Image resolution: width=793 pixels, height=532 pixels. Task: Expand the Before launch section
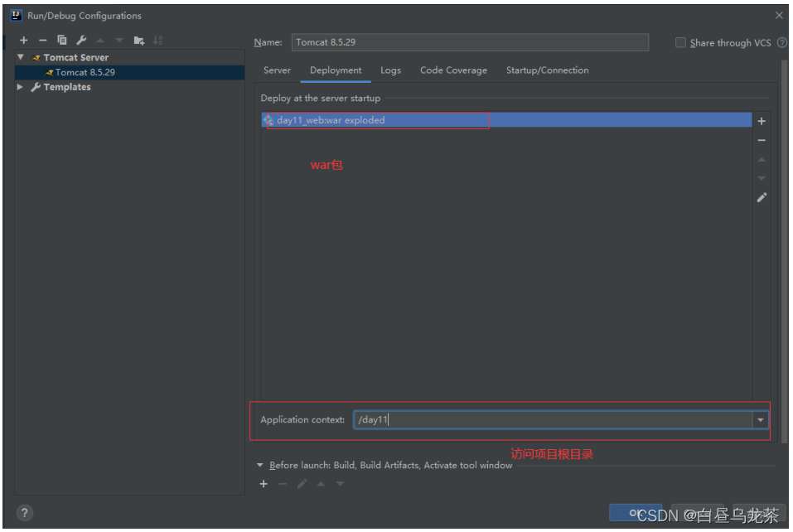[259, 465]
